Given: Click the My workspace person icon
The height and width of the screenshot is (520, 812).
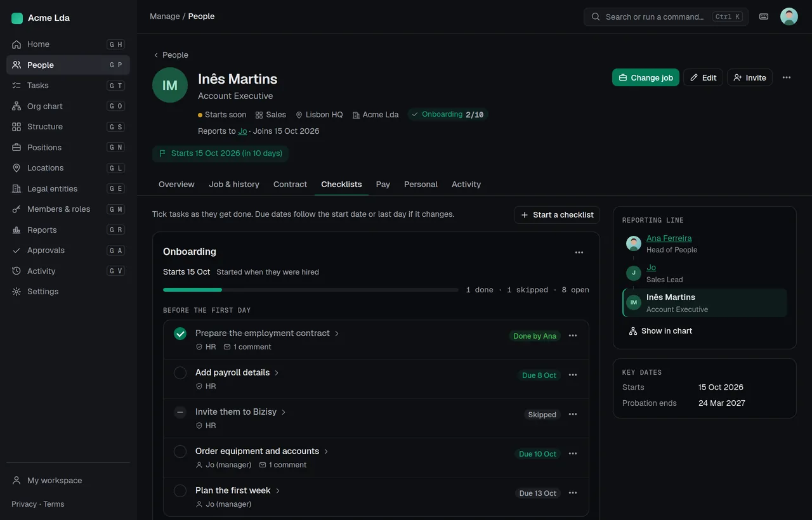Looking at the screenshot, I should (x=16, y=481).
